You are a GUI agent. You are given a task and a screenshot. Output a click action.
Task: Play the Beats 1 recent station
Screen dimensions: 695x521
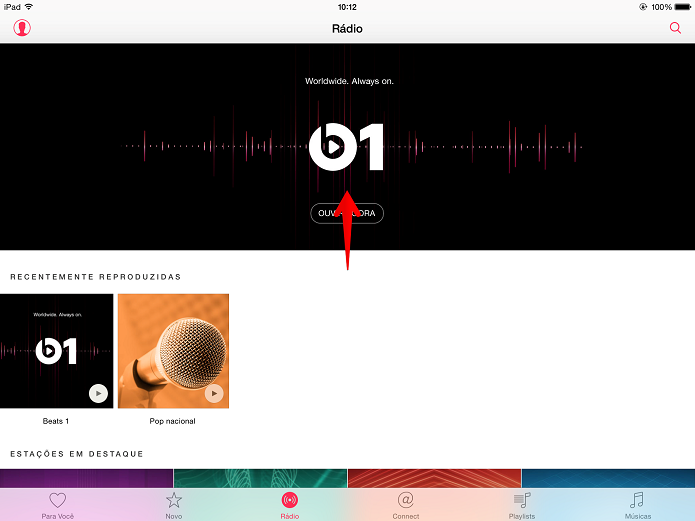click(x=98, y=393)
